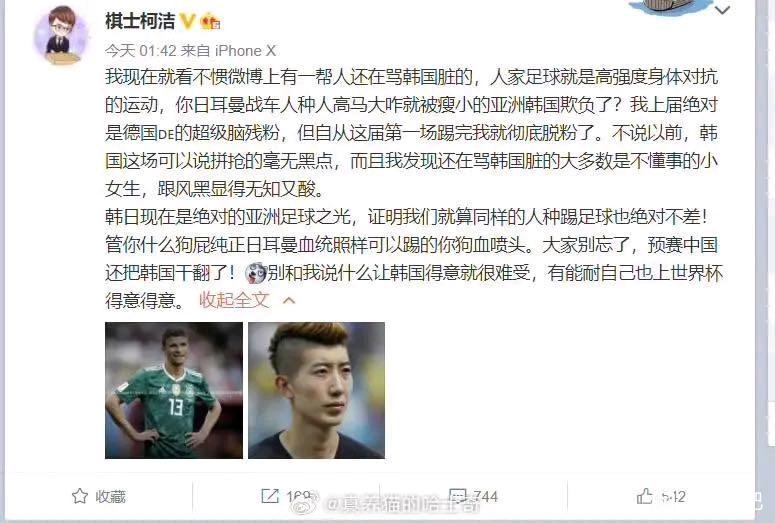The width and height of the screenshot is (775, 523).
Task: Click the repost share icon
Action: (269, 496)
